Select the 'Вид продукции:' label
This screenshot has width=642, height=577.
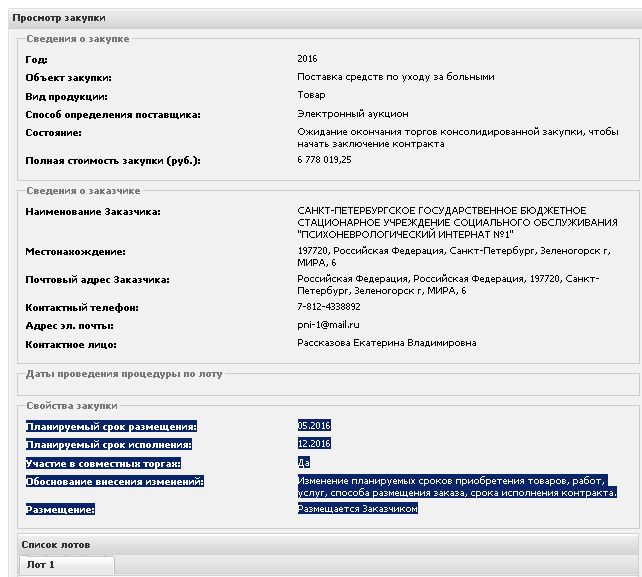tap(66, 97)
